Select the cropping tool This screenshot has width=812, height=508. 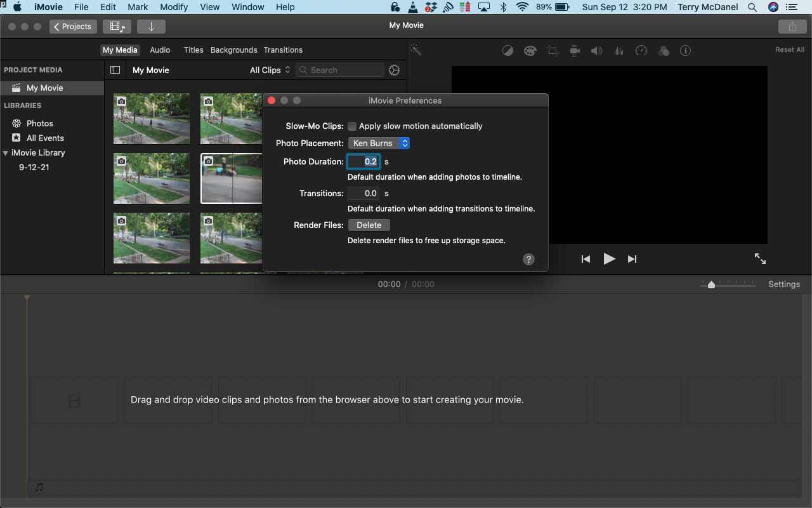(x=553, y=51)
